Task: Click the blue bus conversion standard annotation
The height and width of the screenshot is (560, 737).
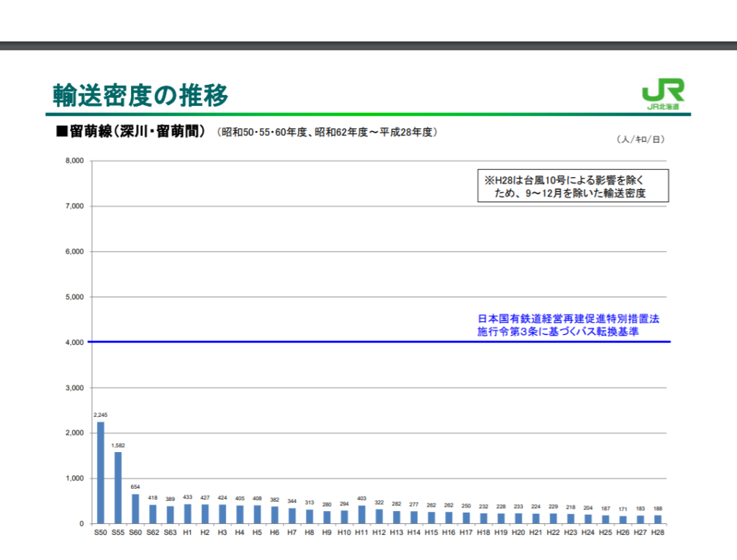Action: (569, 325)
